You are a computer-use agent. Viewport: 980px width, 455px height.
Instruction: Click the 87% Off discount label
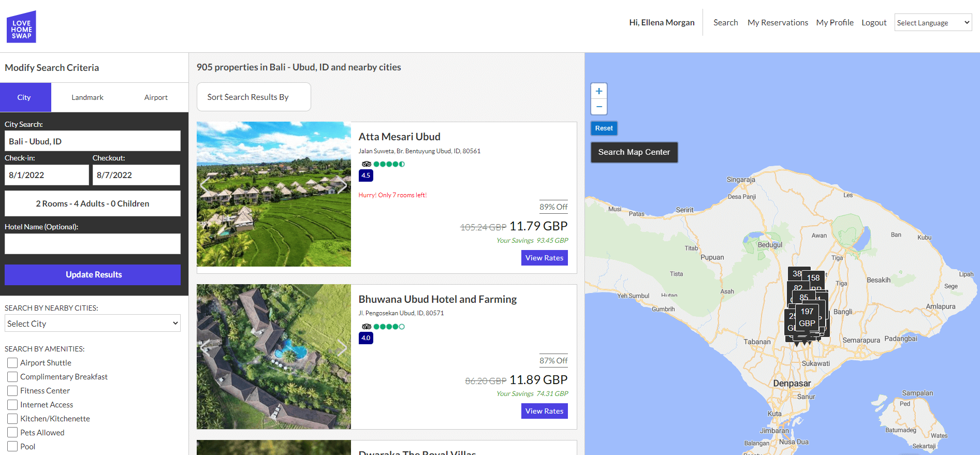[553, 361]
